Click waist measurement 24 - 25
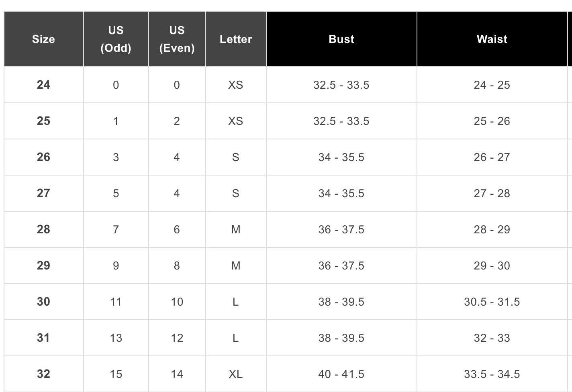The width and height of the screenshot is (572, 392). pyautogui.click(x=492, y=85)
